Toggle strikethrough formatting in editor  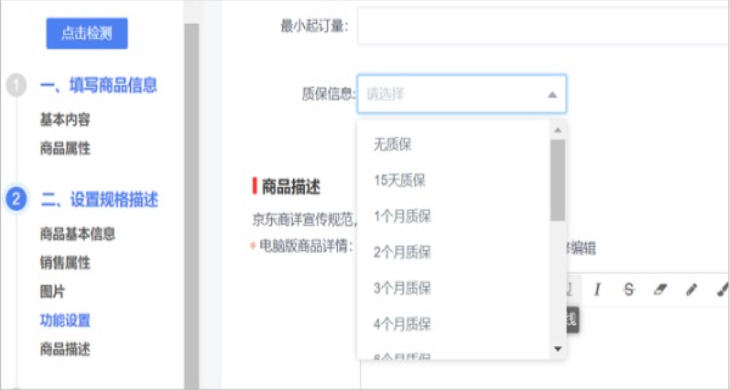[x=629, y=289]
